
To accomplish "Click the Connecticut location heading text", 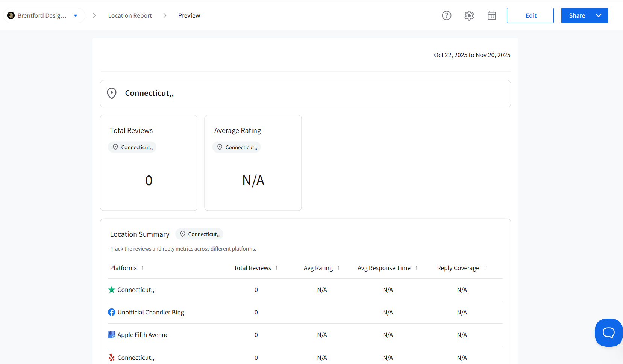I will (x=149, y=93).
